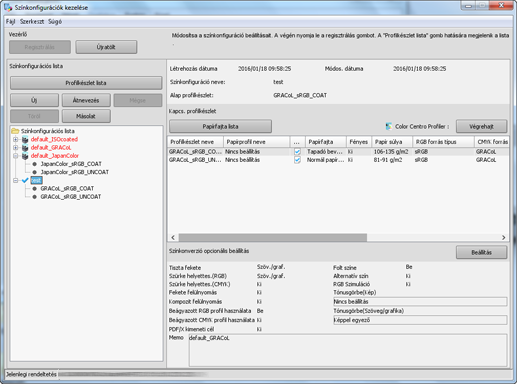Screen dimensions: 517x384
Task: Collapse the test tree node
Action: coord(16,180)
